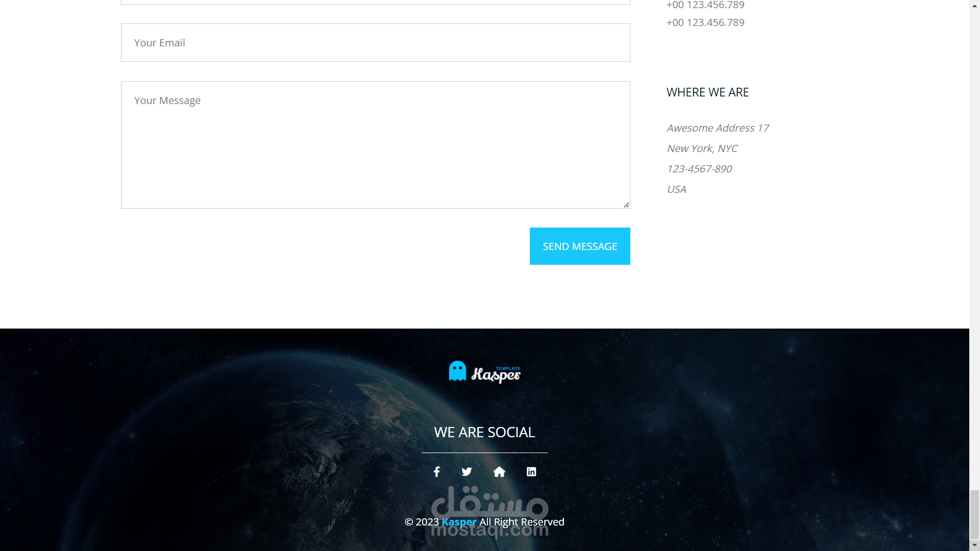Image resolution: width=980 pixels, height=551 pixels.
Task: Click the home icon in footer
Action: pyautogui.click(x=499, y=472)
